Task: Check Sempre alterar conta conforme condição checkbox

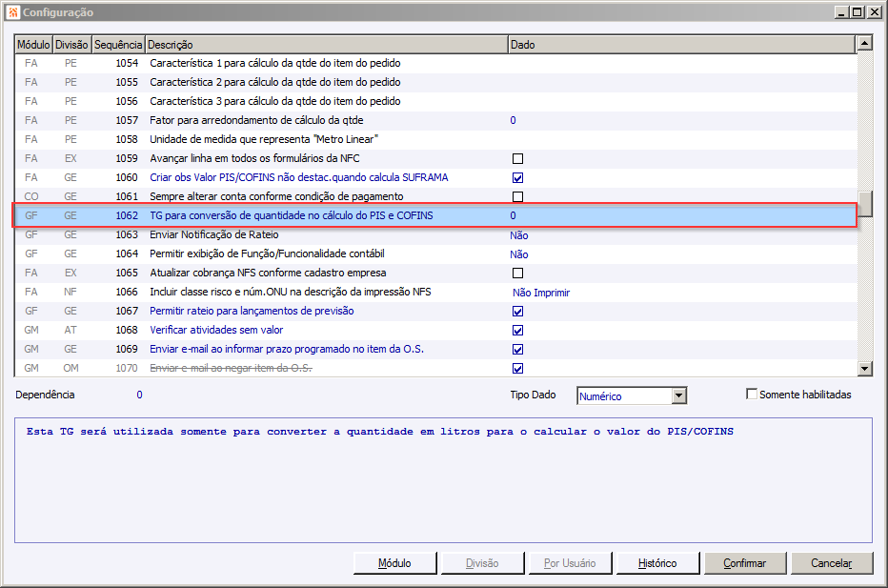Action: [x=517, y=196]
